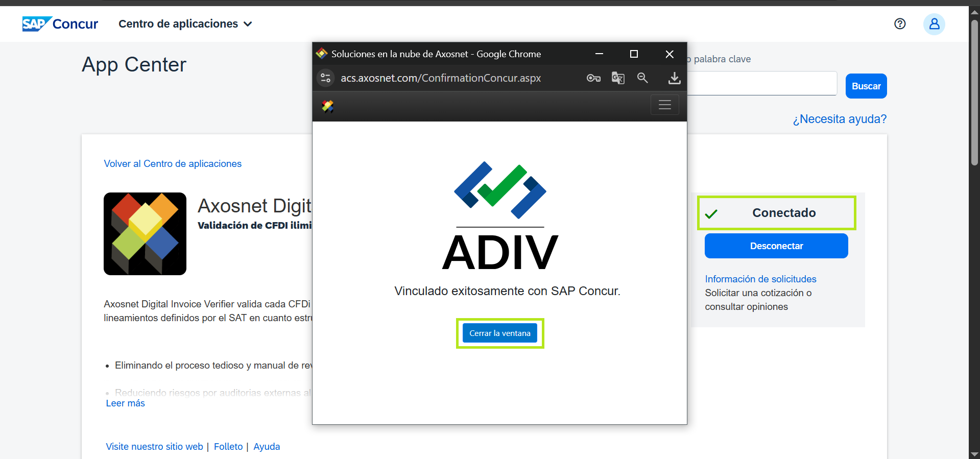Click the Axosnet app thumbnail image
Screen dimensions: 980x459
(145, 234)
